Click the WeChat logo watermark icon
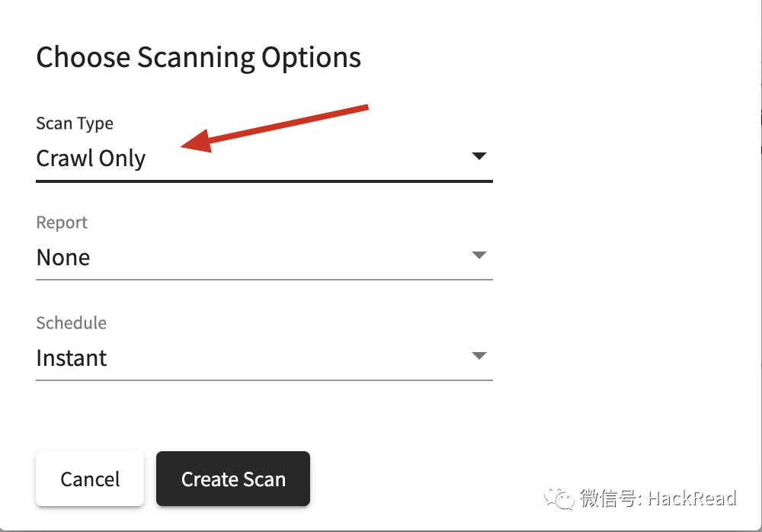 point(559,498)
